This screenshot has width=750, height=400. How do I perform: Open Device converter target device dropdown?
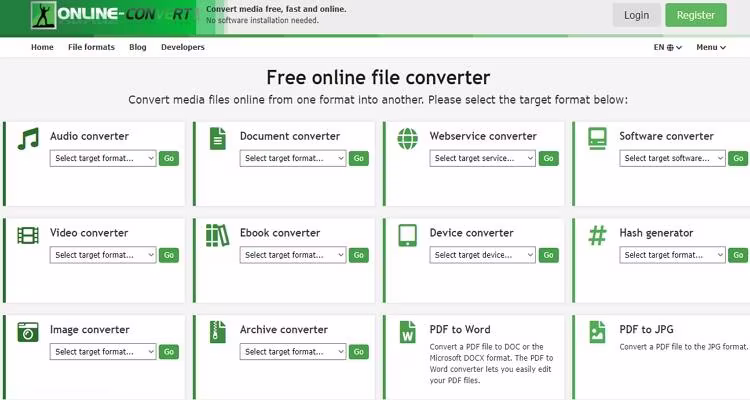(x=482, y=255)
